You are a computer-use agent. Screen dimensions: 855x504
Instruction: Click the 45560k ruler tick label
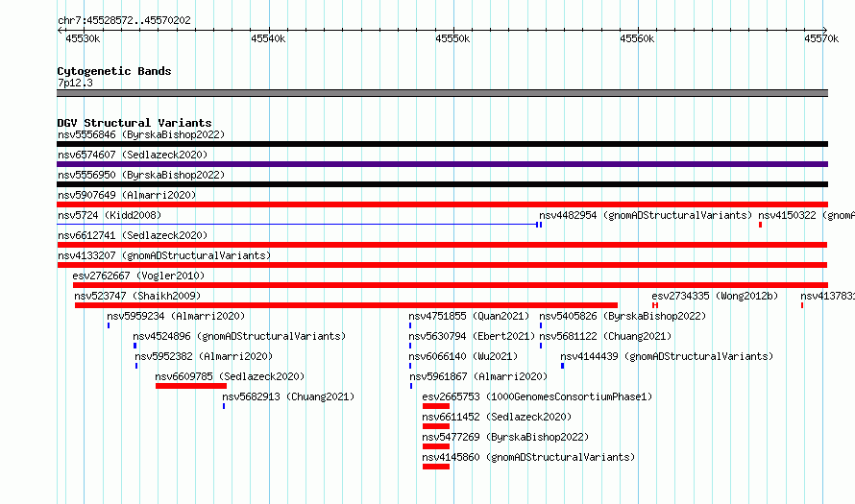637,38
